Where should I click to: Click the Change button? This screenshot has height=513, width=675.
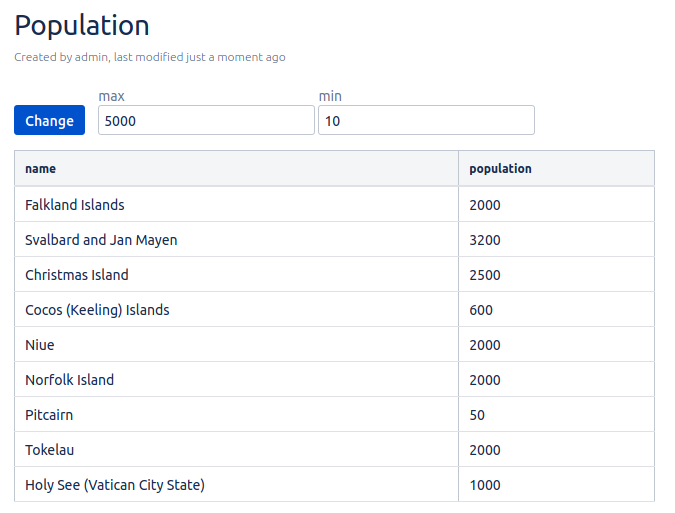(49, 121)
